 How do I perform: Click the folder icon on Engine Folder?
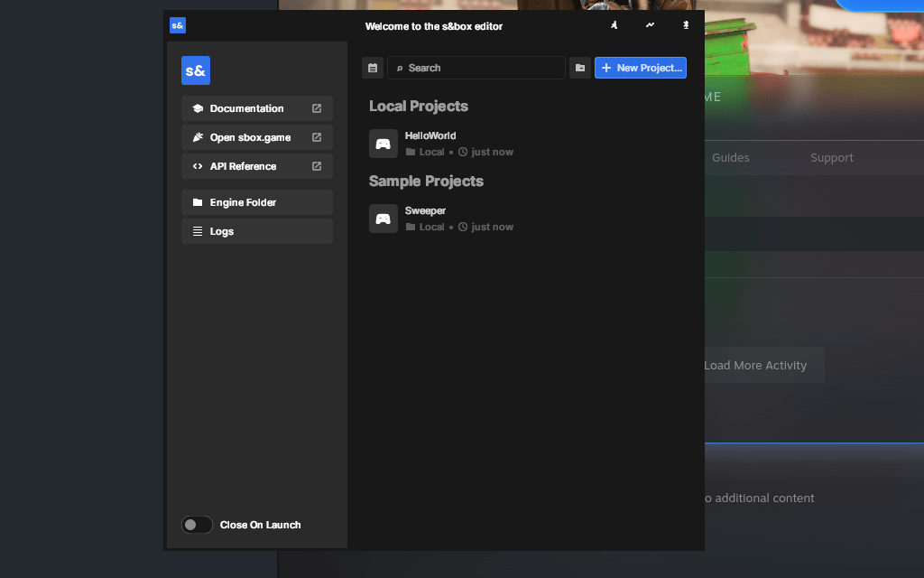coord(198,202)
